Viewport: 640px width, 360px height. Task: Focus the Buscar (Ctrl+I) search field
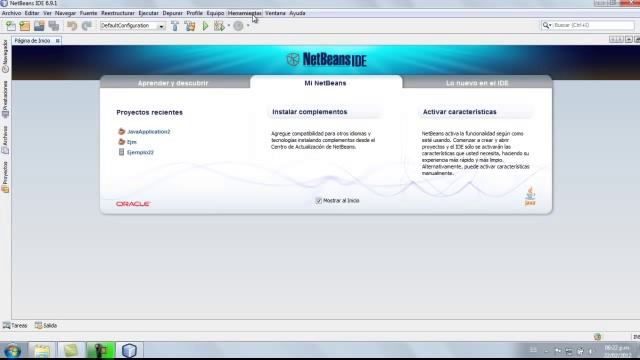(x=593, y=25)
